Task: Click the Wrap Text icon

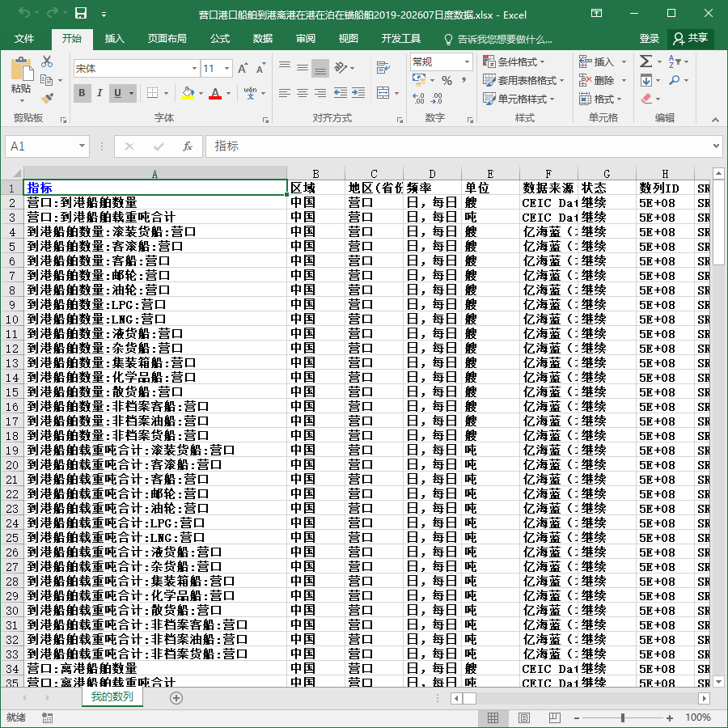Action: [383, 68]
